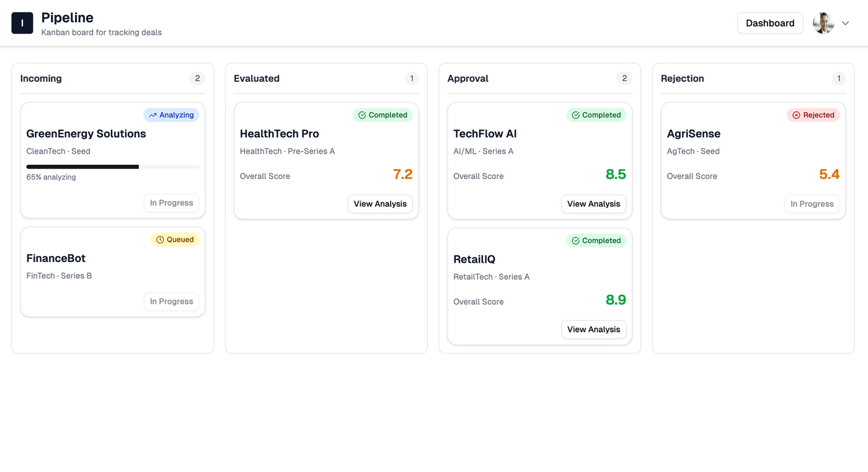
Task: Click In Progress button on GreenEnergy Solutions
Action: [171, 203]
